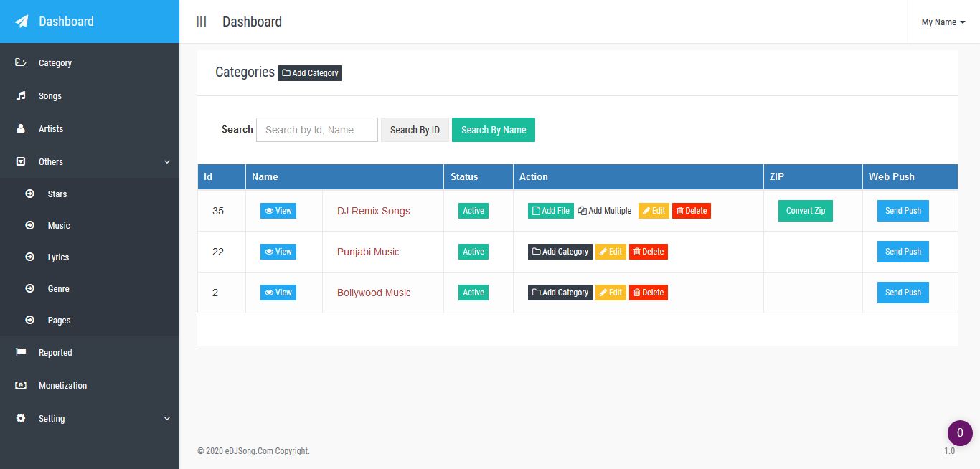This screenshot has height=469, width=980.
Task: Open Monetization via the money icon
Action: pos(21,385)
